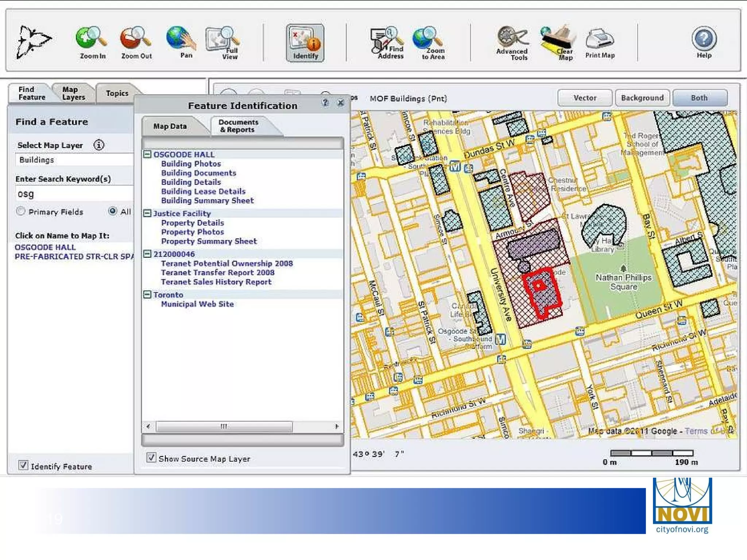Viewport: 747px width, 560px height.
Task: Toggle the Identify Feature checkbox
Action: (23, 465)
